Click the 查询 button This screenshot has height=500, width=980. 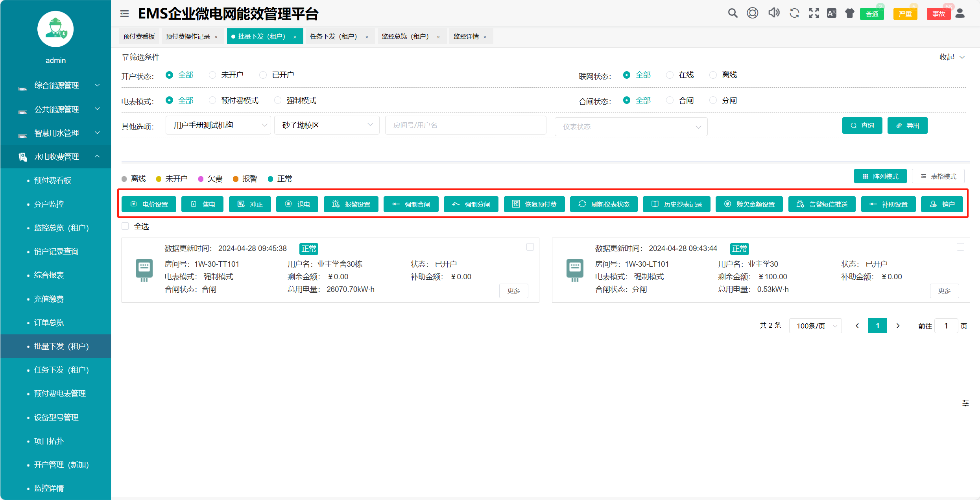(862, 125)
